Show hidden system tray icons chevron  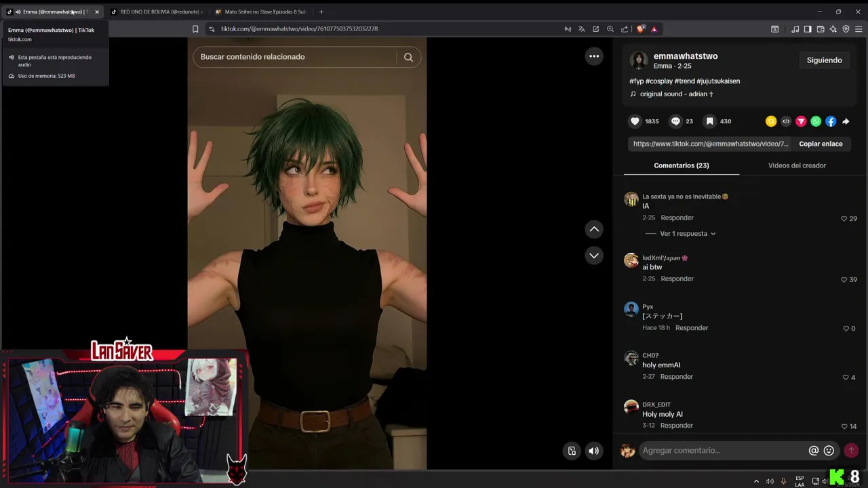(x=756, y=481)
